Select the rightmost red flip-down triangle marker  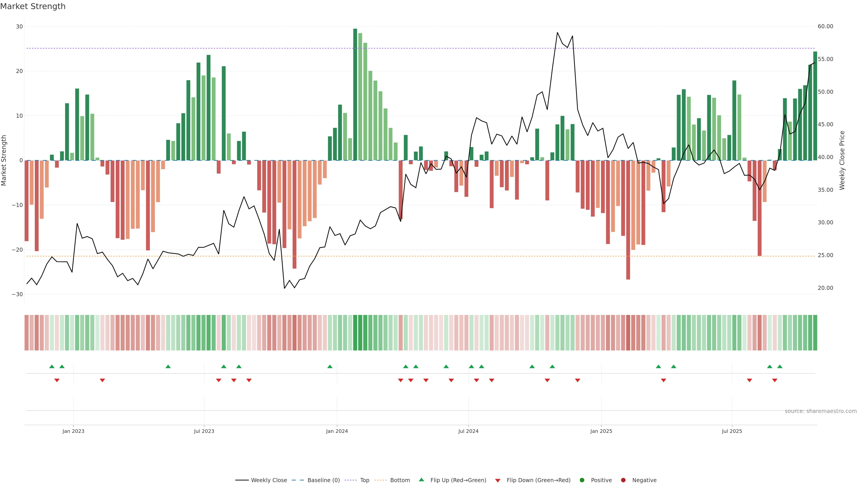775,380
